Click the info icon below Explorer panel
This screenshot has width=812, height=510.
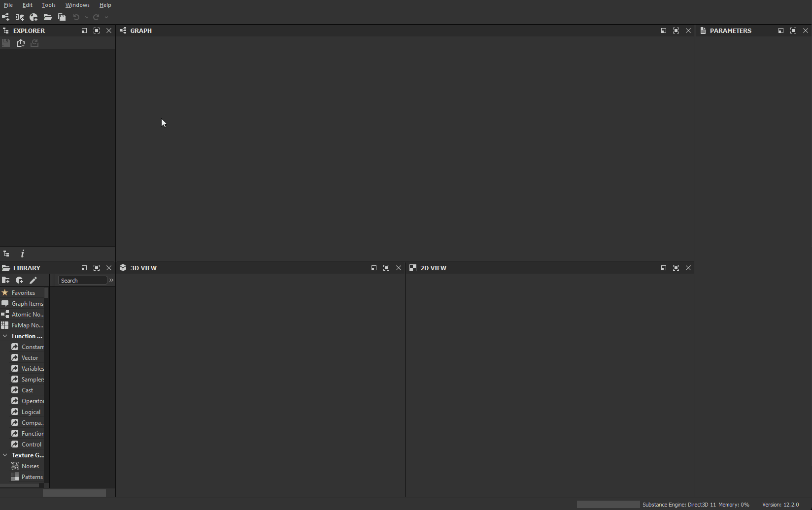[x=22, y=254]
